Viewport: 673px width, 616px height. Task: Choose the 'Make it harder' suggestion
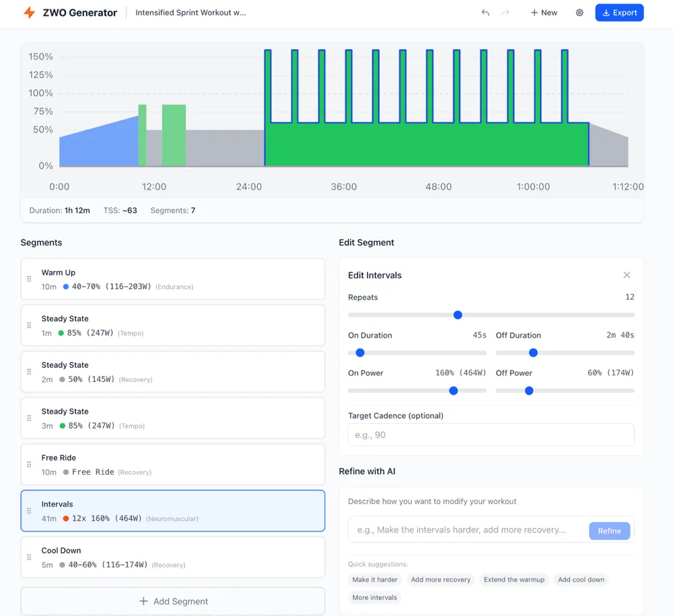[x=375, y=580]
